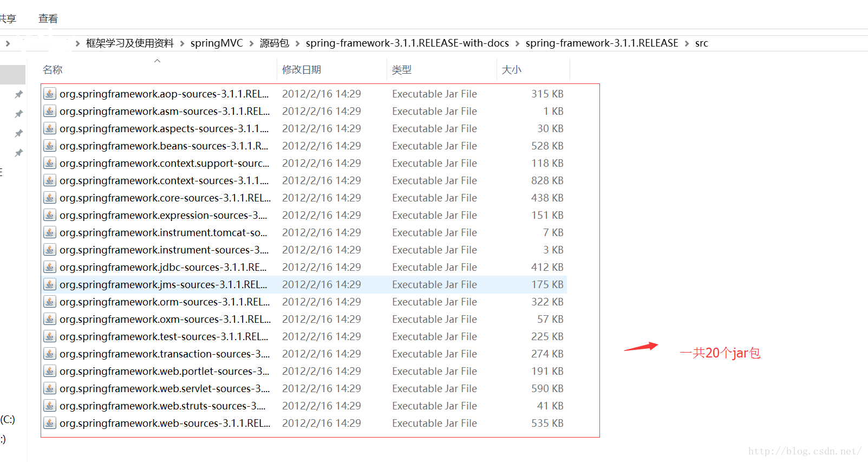Click the jar icon of web-sources-3.1.1 file
Image resolution: width=868 pixels, height=462 pixels.
[x=50, y=423]
